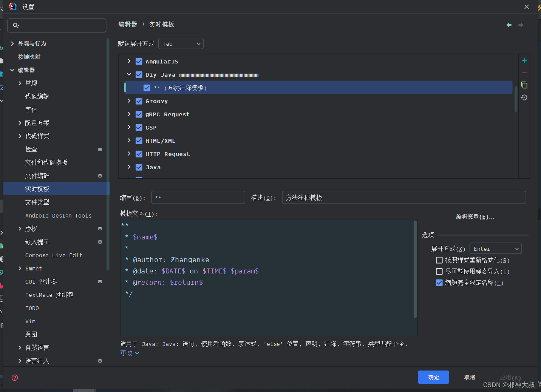
Task: Click the settings search field
Action: (x=57, y=25)
